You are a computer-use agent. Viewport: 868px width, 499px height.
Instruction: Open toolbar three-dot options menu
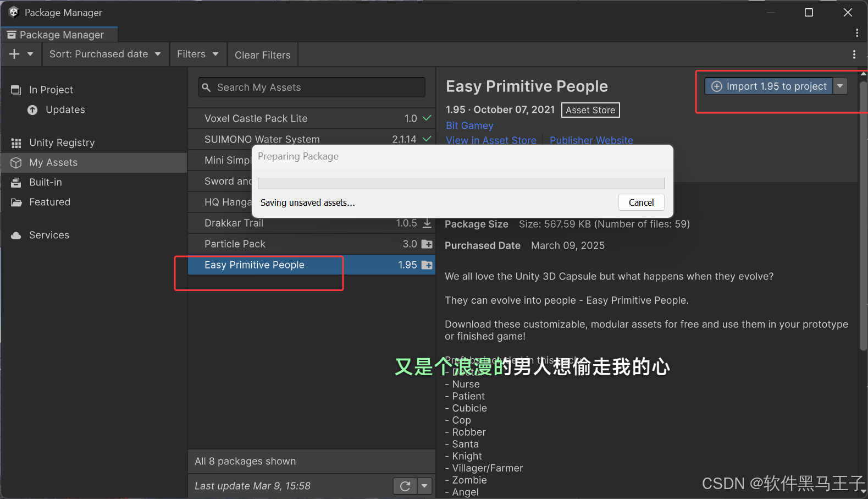pyautogui.click(x=854, y=54)
